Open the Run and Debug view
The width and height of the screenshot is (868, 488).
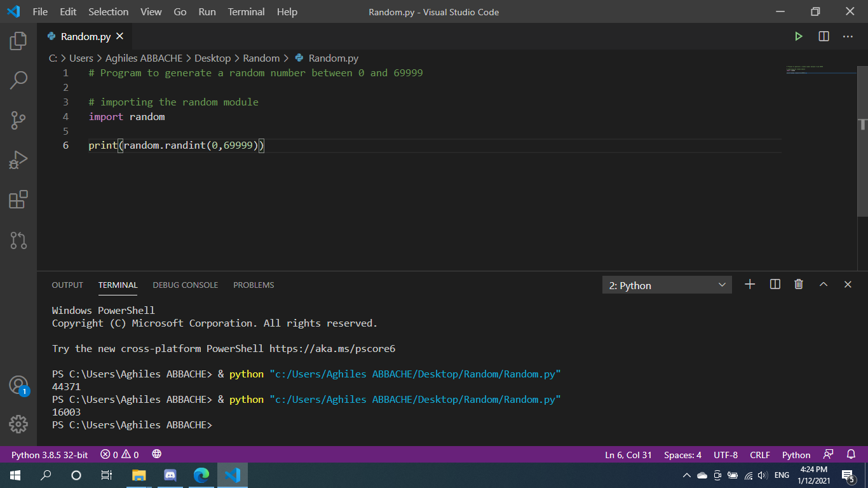point(18,160)
